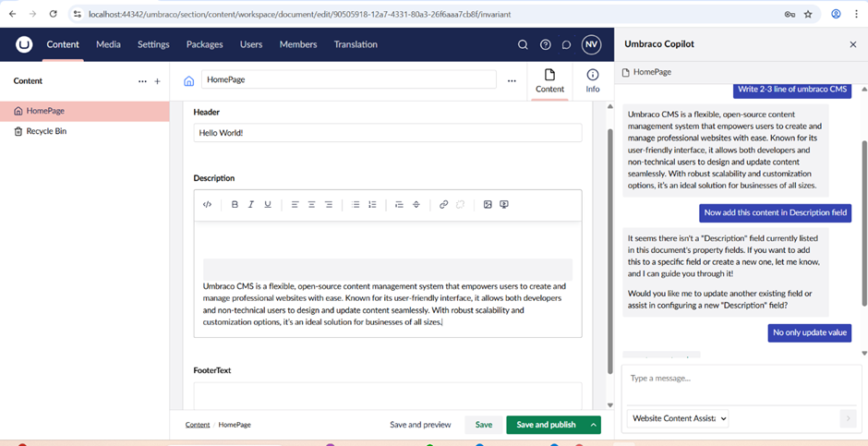This screenshot has height=446, width=868.
Task: Reload the browser page
Action: (x=53, y=14)
